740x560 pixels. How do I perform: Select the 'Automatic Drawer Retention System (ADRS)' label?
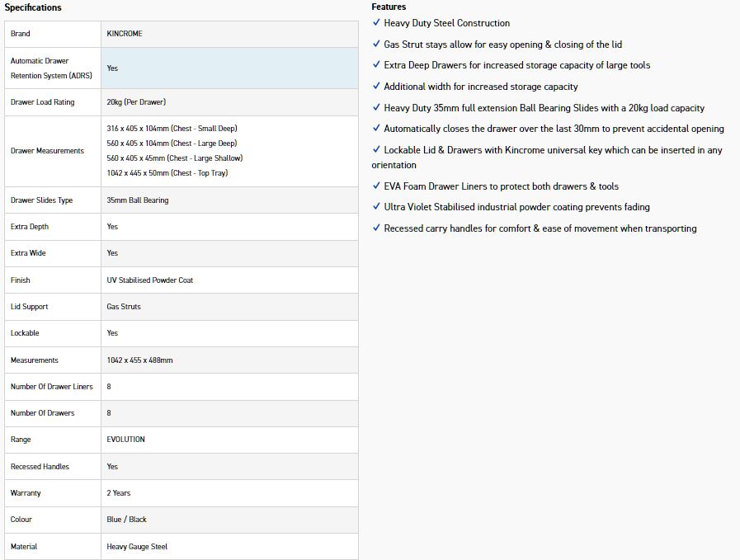[51, 68]
